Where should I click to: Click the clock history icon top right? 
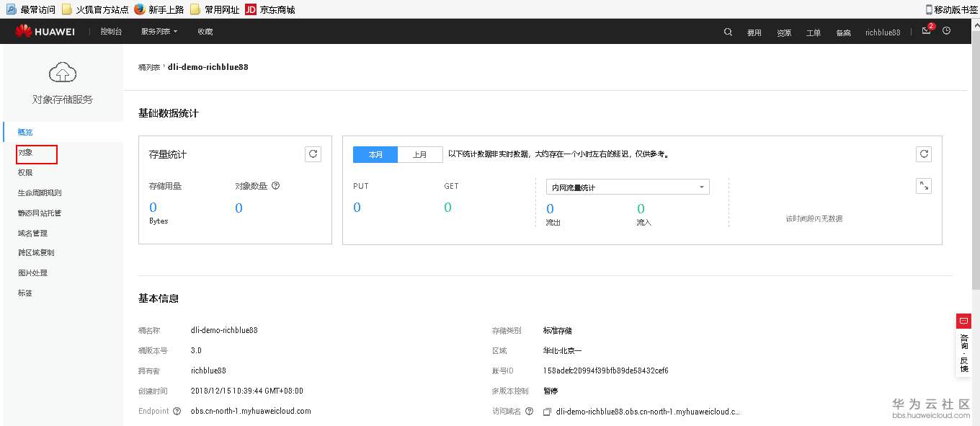pos(946,32)
